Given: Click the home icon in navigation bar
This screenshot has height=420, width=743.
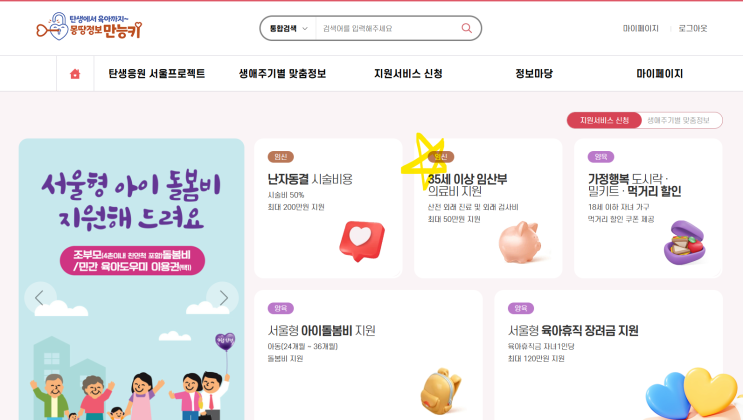Looking at the screenshot, I should tap(75, 74).
